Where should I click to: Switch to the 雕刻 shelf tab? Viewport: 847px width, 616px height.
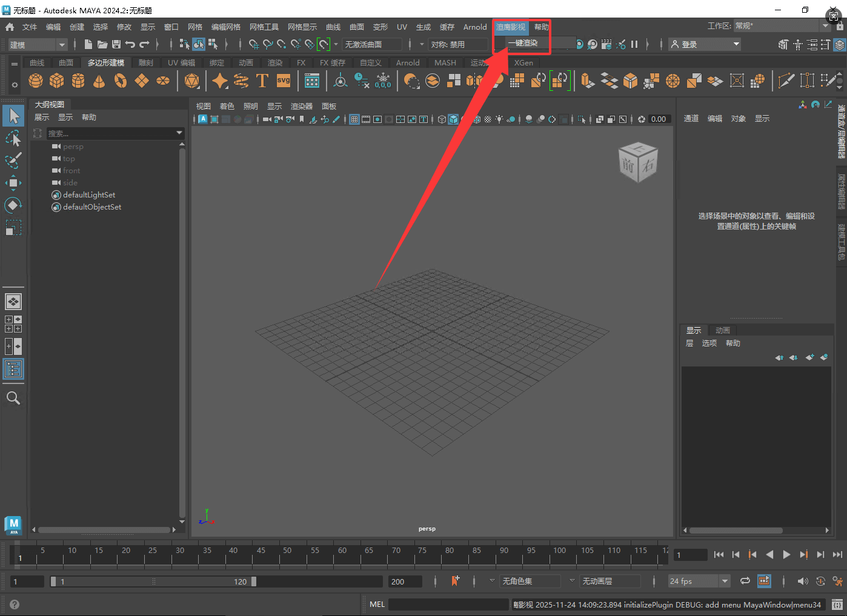click(146, 62)
